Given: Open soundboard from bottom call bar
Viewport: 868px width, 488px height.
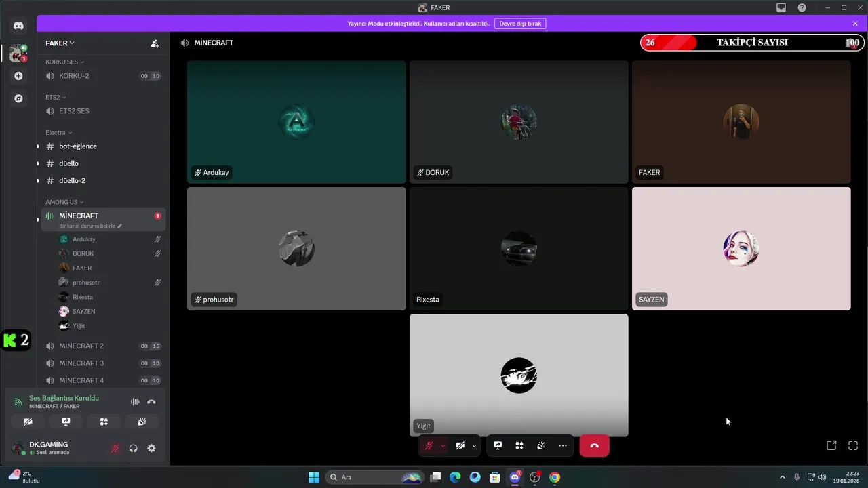Looking at the screenshot, I should 541,445.
